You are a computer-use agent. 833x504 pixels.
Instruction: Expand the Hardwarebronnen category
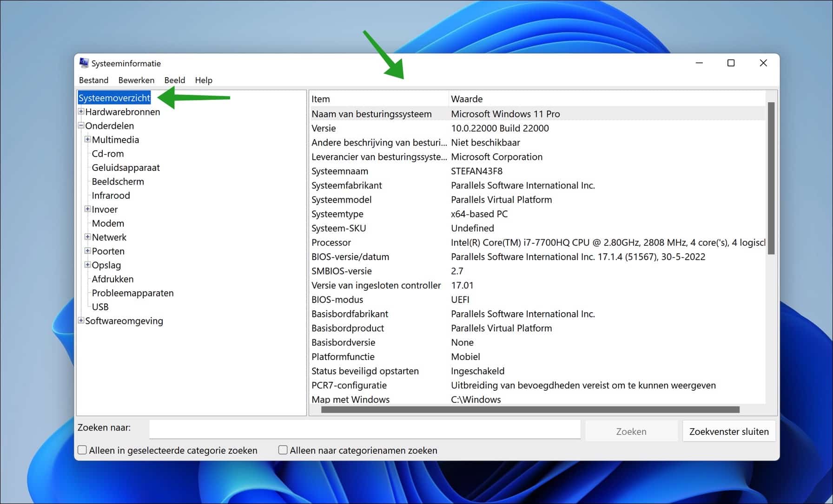point(81,111)
